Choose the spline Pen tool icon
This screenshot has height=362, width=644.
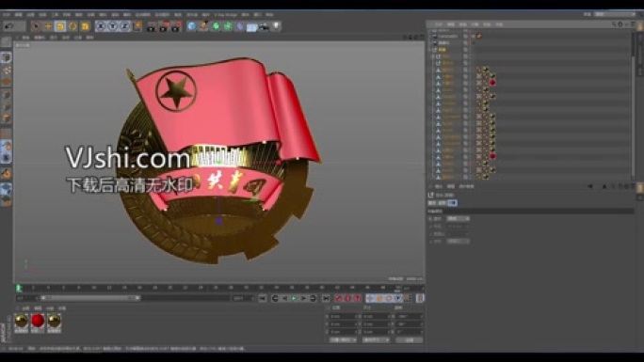click(203, 26)
